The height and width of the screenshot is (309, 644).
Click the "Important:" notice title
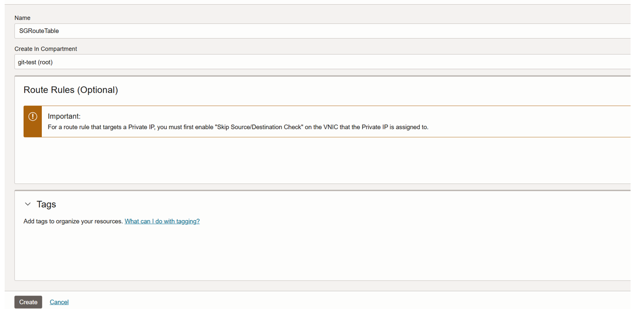click(x=64, y=116)
